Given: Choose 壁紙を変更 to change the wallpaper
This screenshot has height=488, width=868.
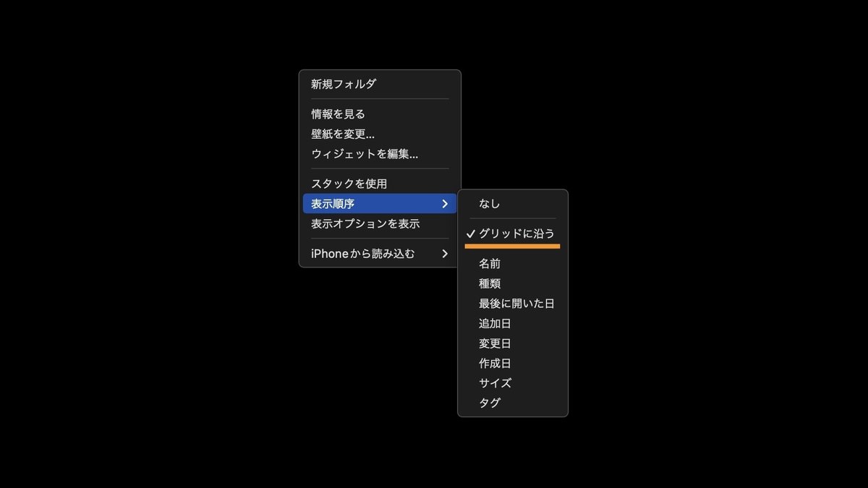Looking at the screenshot, I should (341, 134).
